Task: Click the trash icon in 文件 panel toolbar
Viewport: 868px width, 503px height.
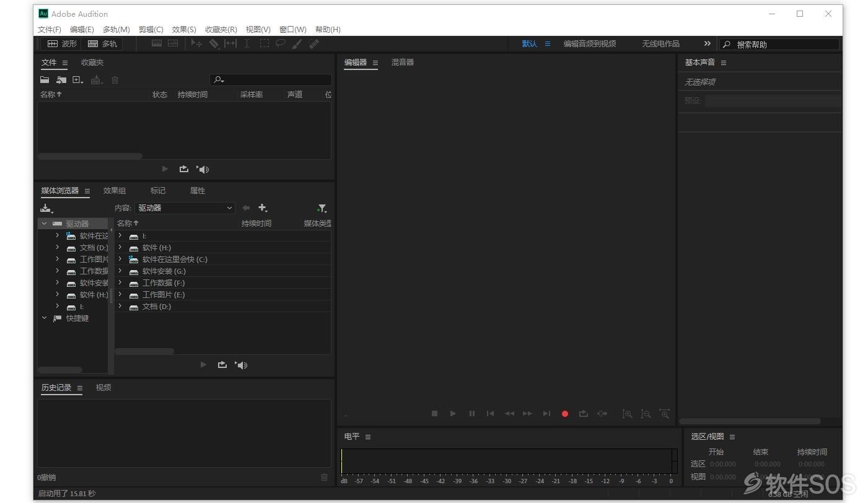Action: (x=115, y=80)
